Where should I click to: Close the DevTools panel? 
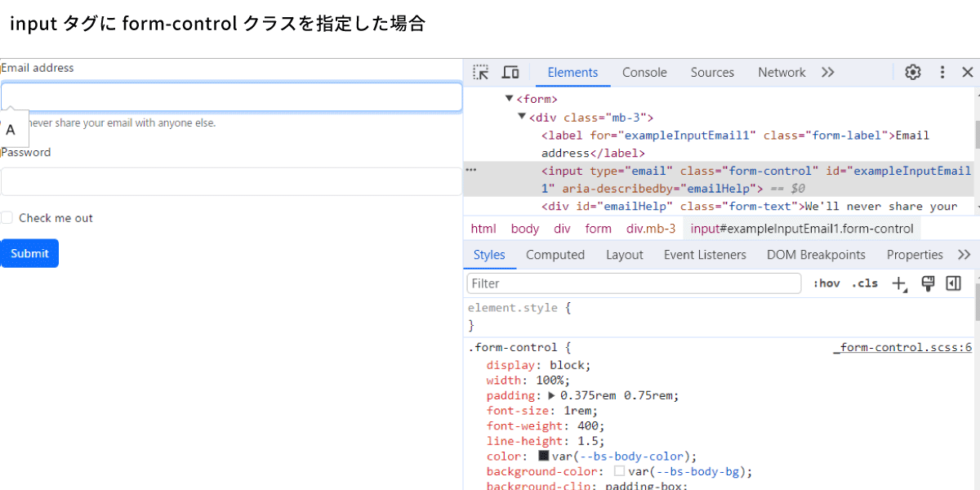pyautogui.click(x=968, y=73)
